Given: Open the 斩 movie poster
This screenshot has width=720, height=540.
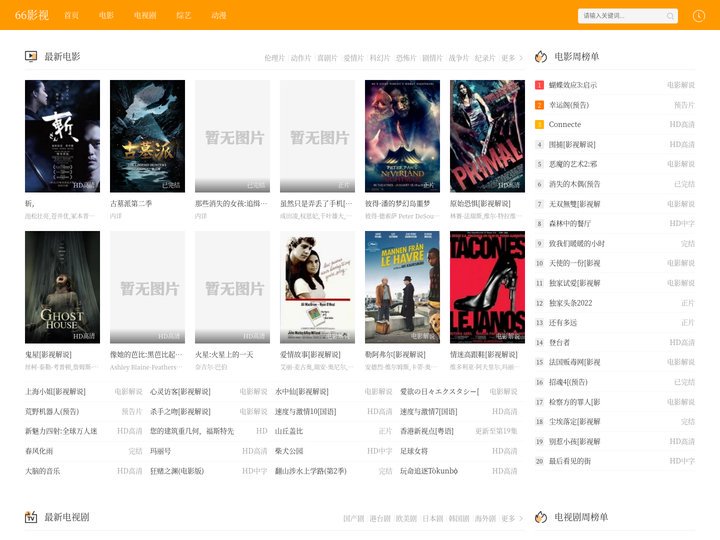Looking at the screenshot, I should [62, 136].
